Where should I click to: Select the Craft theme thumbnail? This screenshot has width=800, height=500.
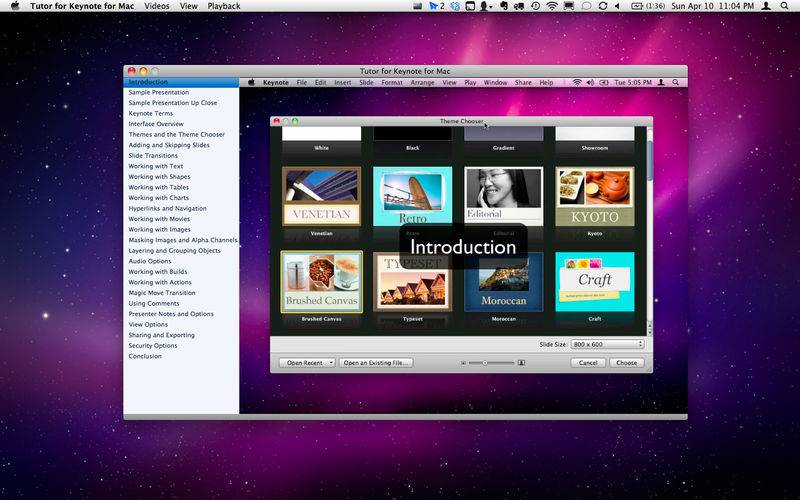click(x=595, y=282)
